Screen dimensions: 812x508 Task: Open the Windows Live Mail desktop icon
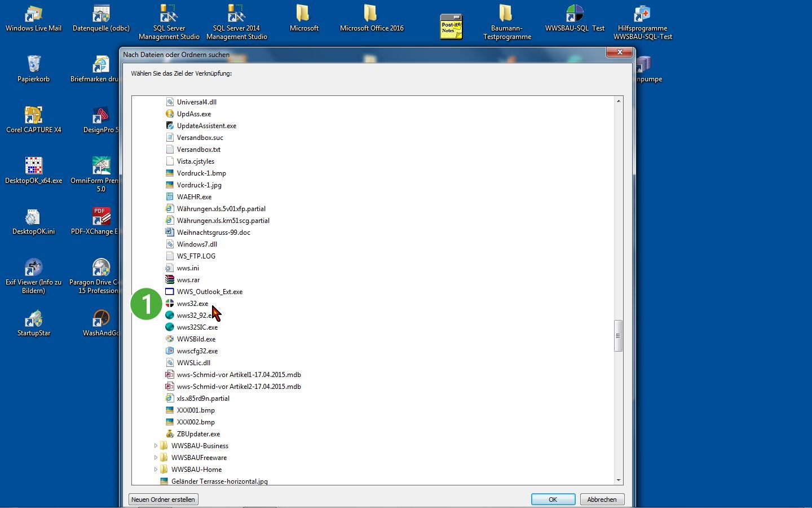click(x=34, y=19)
